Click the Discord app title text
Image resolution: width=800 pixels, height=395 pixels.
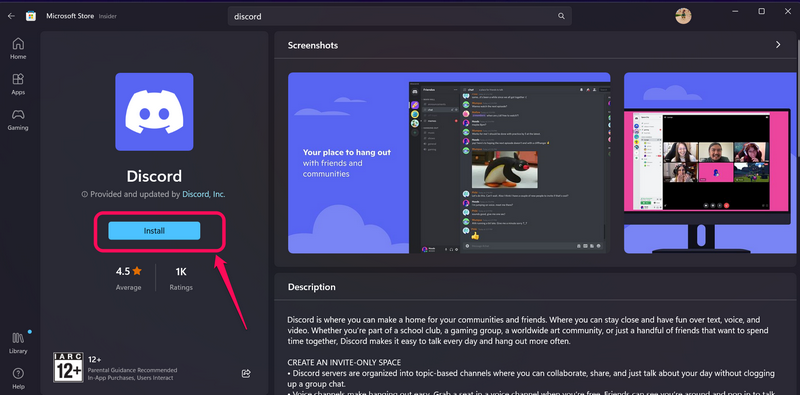coord(154,176)
